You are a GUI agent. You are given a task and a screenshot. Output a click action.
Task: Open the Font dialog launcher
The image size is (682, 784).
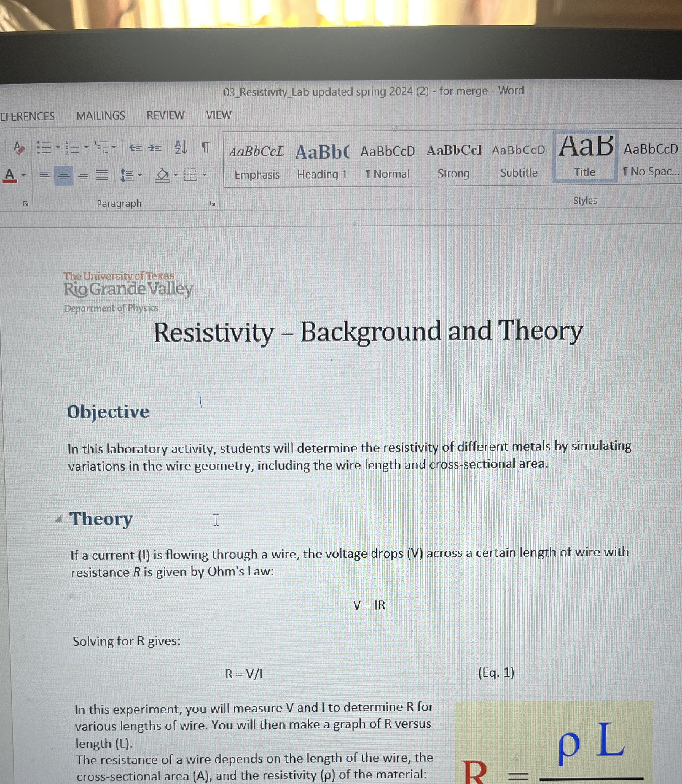pyautogui.click(x=25, y=204)
